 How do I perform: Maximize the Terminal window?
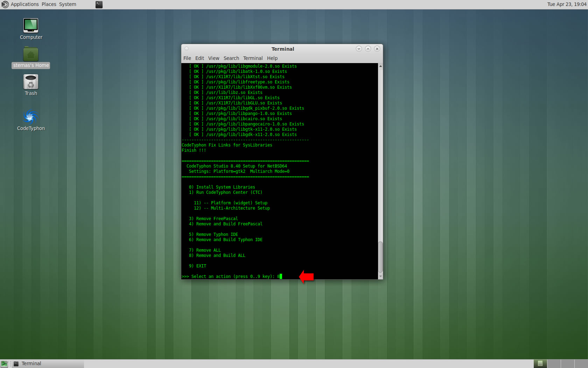[x=368, y=49]
